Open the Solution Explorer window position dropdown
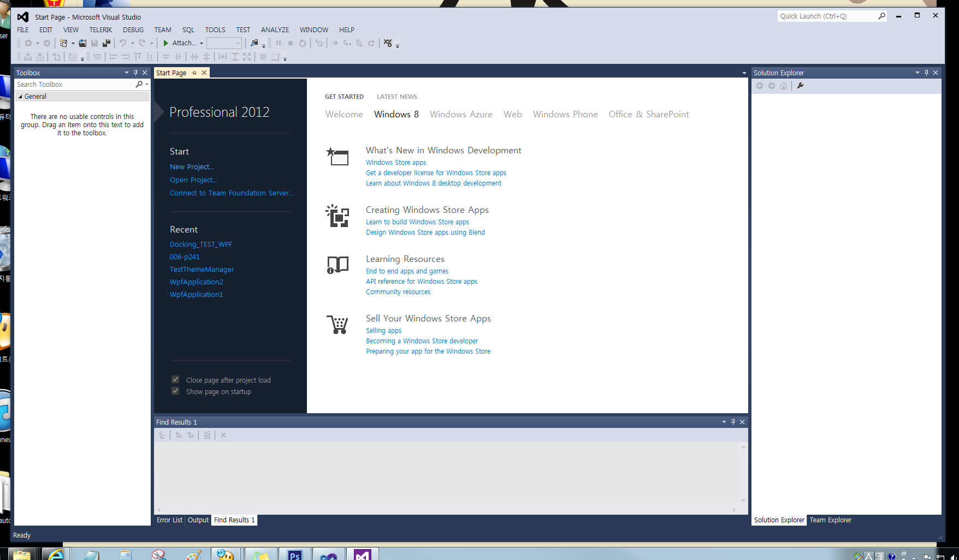 pyautogui.click(x=917, y=73)
